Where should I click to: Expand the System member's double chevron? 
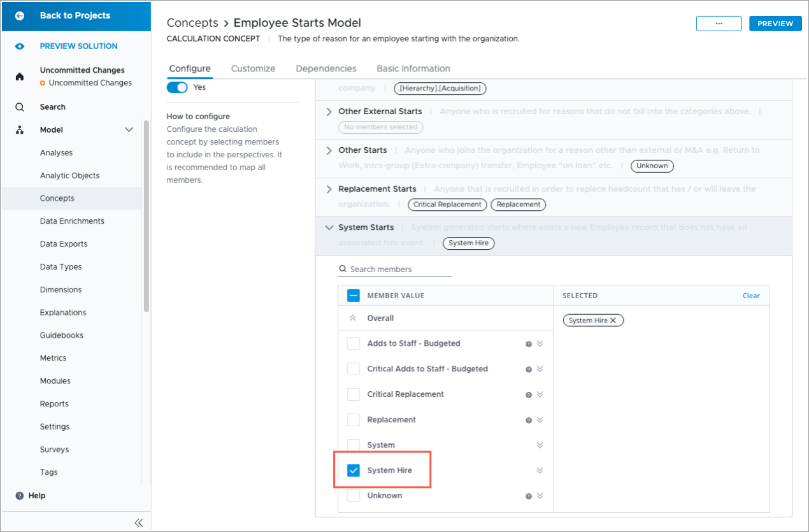[x=540, y=445]
